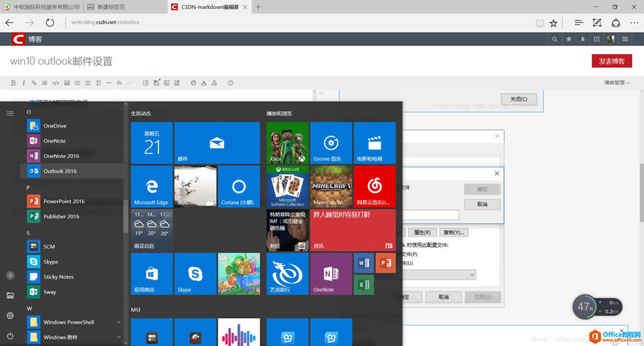
Task: Open the Start menu Settings gear
Action: pos(10,315)
